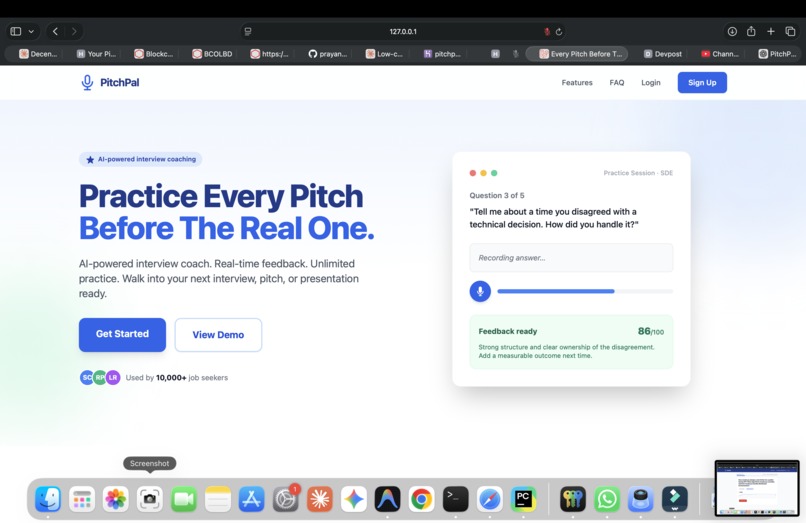Open Claude app in the dock

tap(319, 499)
